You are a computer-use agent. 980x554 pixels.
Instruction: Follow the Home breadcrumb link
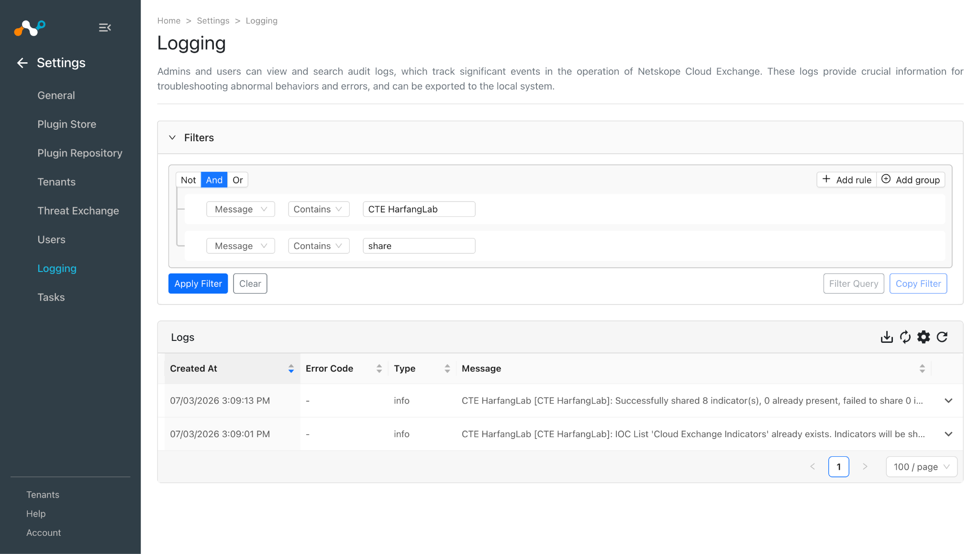[x=169, y=21]
